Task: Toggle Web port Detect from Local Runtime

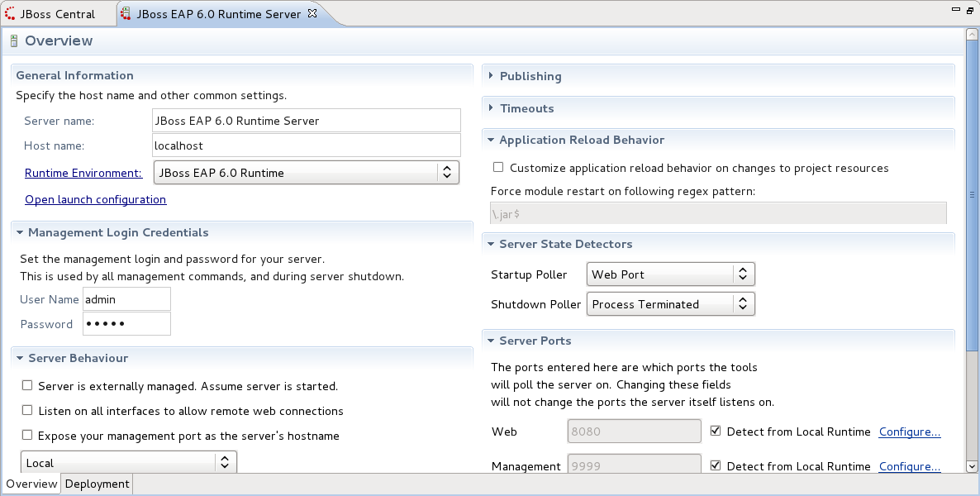Action: tap(716, 431)
